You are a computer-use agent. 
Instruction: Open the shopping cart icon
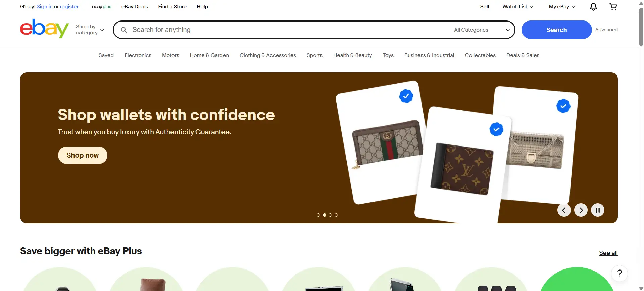click(613, 7)
